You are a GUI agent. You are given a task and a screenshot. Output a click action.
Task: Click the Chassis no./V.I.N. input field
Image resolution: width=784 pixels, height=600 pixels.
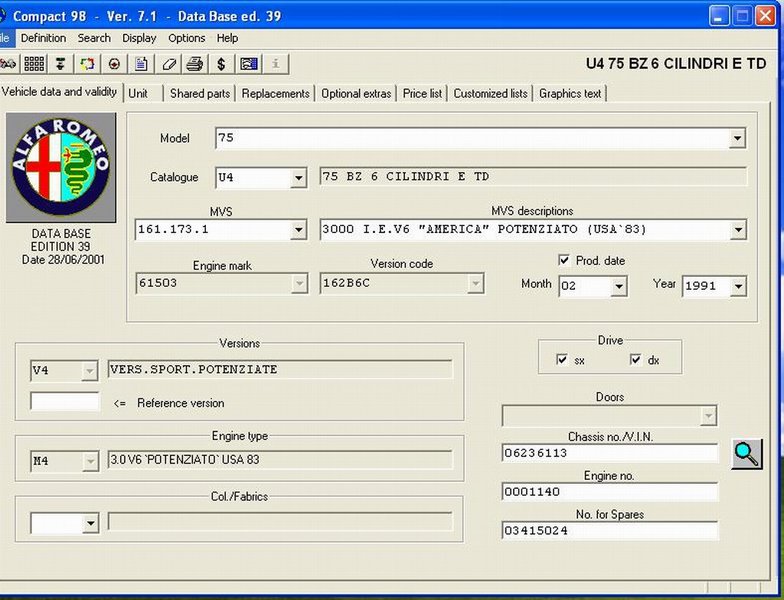610,453
